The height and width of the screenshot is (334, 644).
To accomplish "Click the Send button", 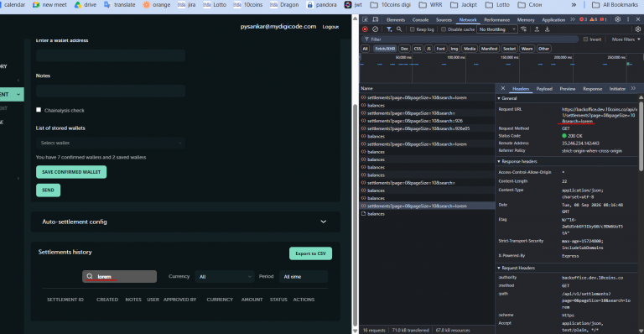I will (48, 190).
